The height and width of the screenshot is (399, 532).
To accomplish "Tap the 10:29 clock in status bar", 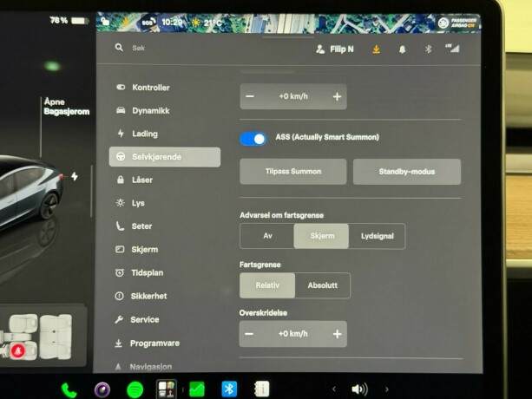I will click(x=172, y=22).
